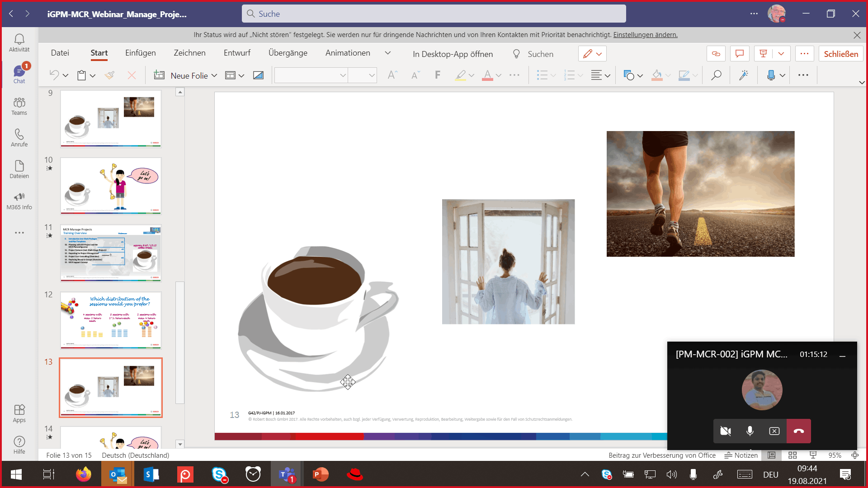Toggle video camera off in call overlay
Image resolution: width=868 pixels, height=488 pixels.
[x=725, y=431]
